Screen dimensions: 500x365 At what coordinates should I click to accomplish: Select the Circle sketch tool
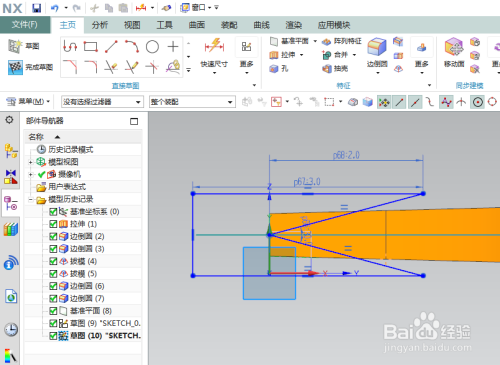pyautogui.click(x=152, y=47)
